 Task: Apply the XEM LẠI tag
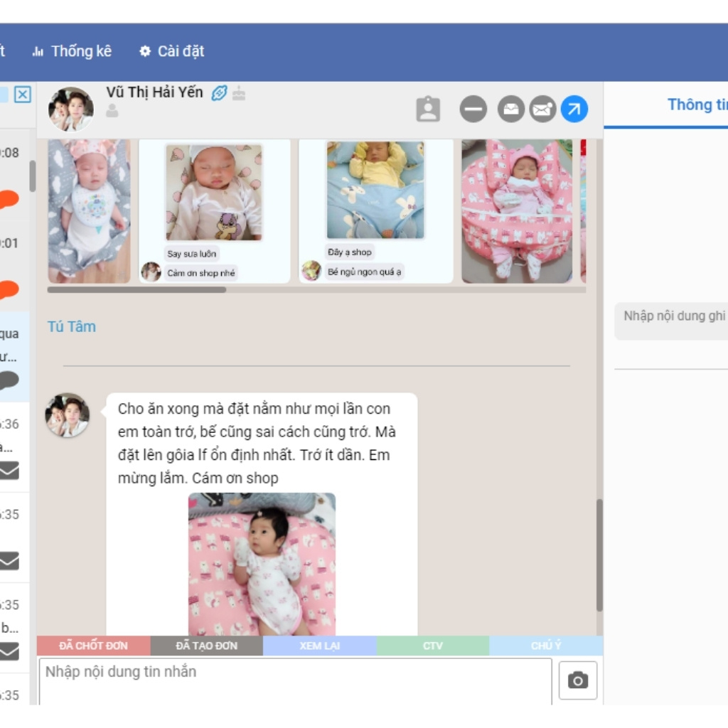click(x=320, y=646)
